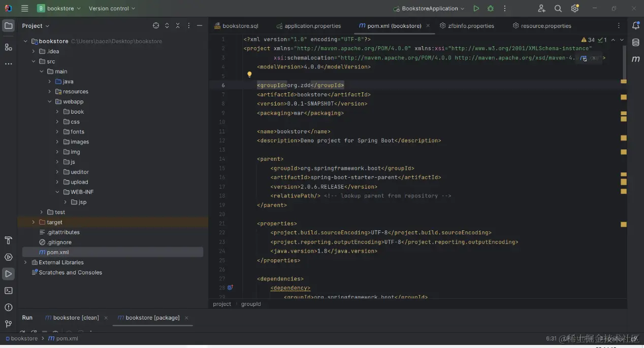The image size is (644, 348).
Task: Open the Database tool window icon
Action: [x=635, y=43]
